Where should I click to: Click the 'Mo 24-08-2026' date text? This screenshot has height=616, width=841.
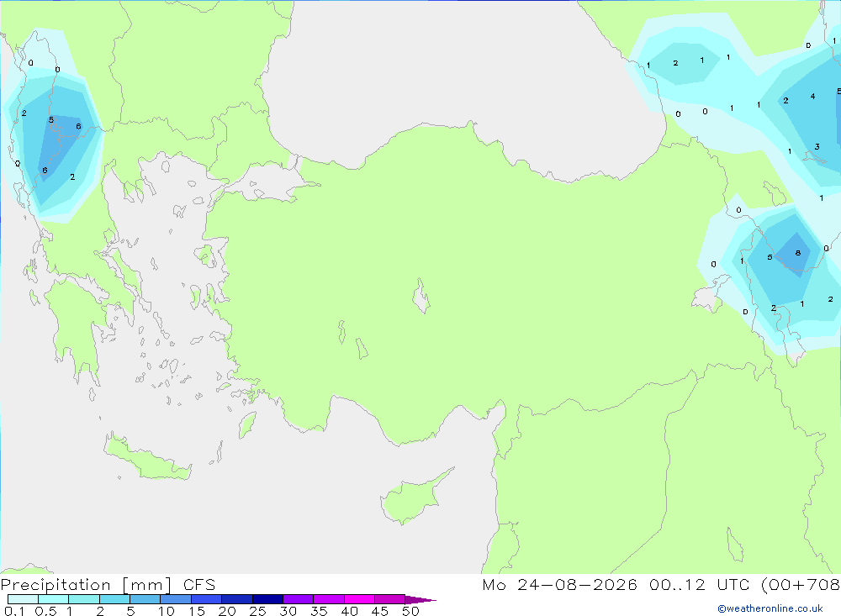tap(559, 585)
